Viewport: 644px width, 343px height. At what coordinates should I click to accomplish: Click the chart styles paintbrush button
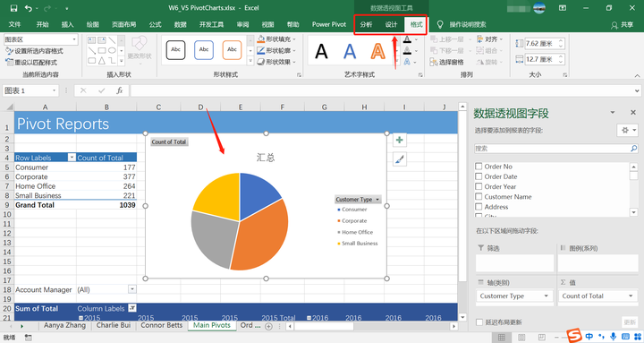[x=400, y=159]
